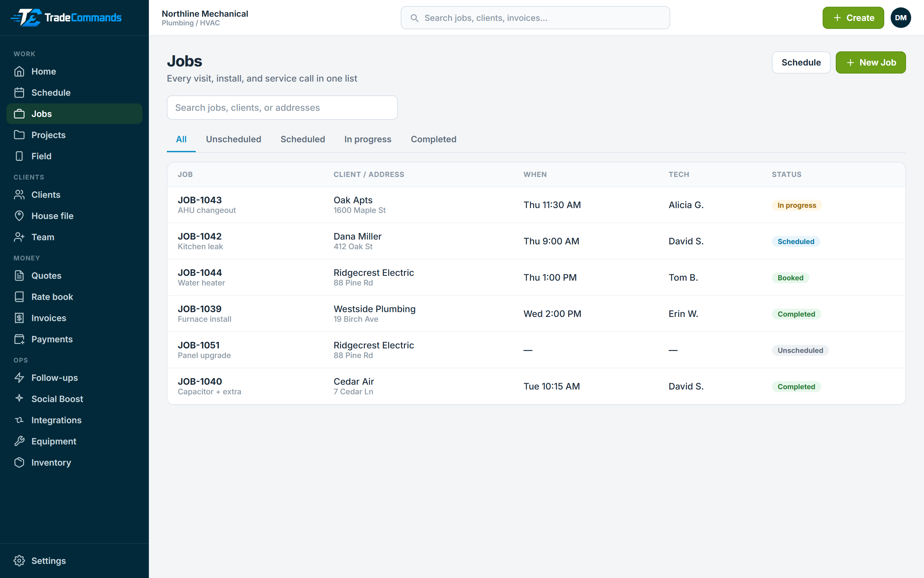924x578 pixels.
Task: Open Settings gear icon
Action: 19,561
